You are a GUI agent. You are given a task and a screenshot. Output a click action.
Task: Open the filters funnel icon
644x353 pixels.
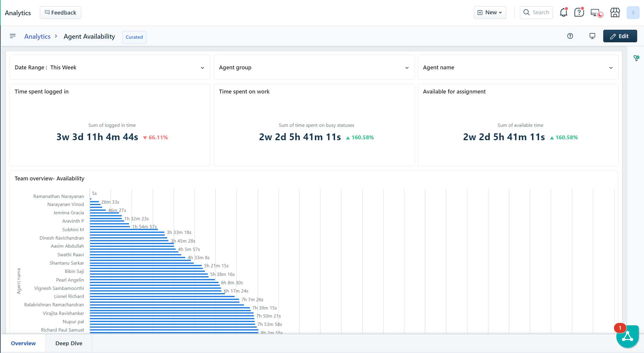click(636, 58)
